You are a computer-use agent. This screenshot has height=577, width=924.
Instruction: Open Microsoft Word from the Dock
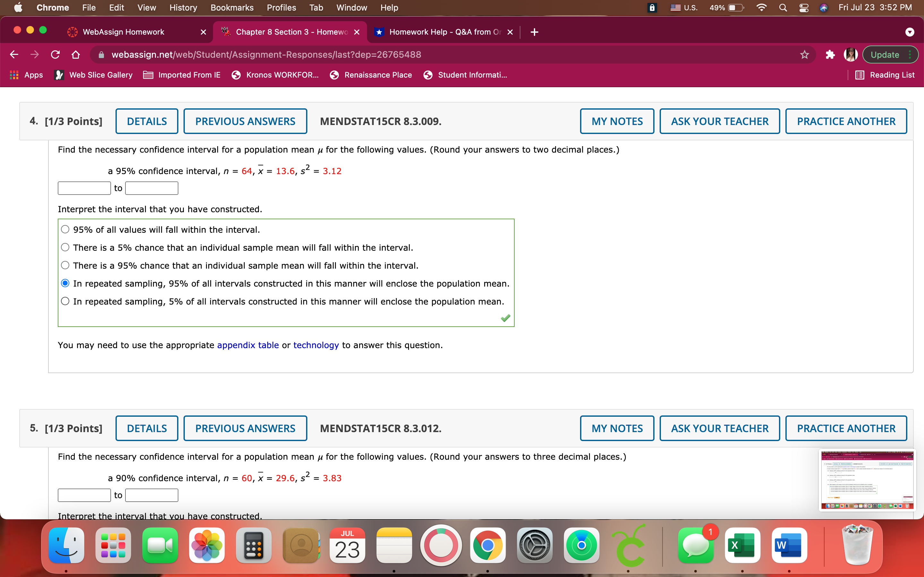(789, 545)
